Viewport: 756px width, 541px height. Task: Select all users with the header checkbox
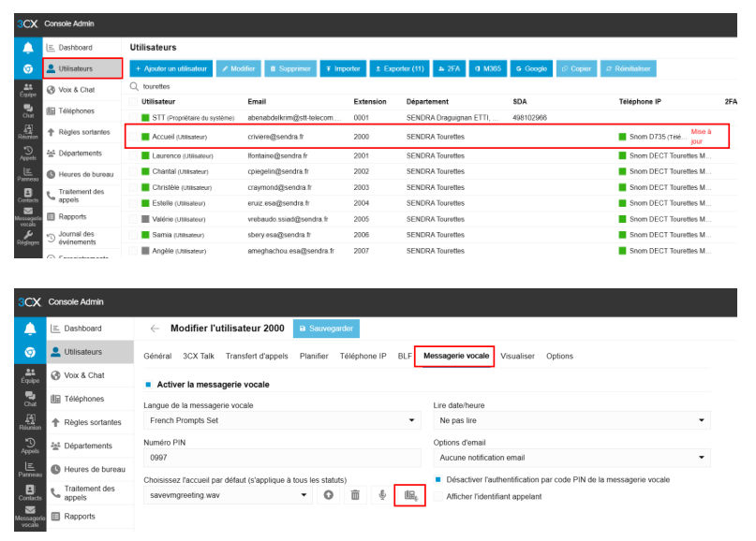point(133,102)
